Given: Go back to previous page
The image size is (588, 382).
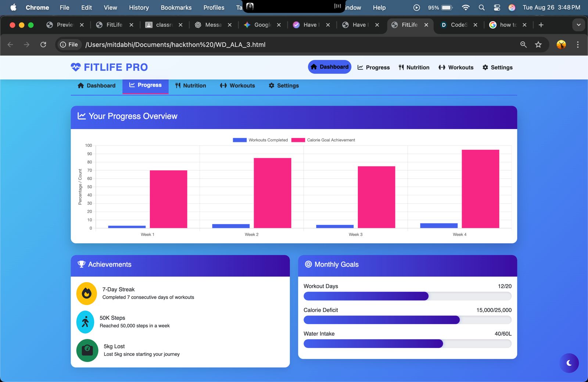Looking at the screenshot, I should click(10, 44).
